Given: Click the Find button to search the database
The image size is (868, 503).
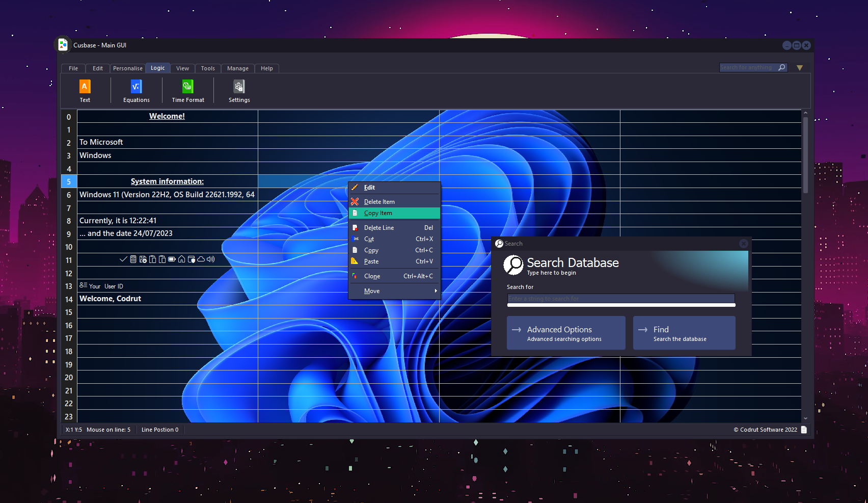Looking at the screenshot, I should coord(684,333).
